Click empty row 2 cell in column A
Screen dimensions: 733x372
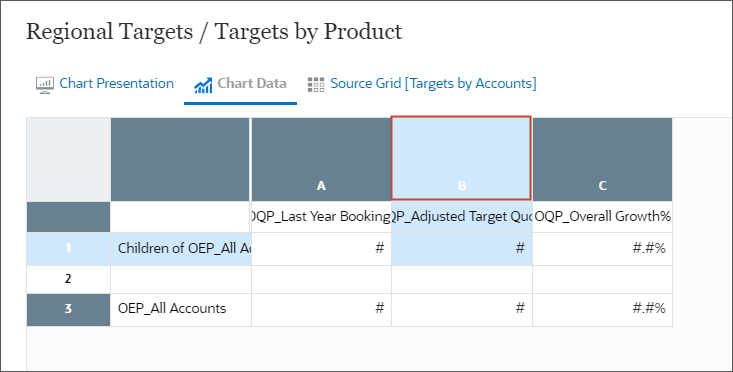point(321,279)
